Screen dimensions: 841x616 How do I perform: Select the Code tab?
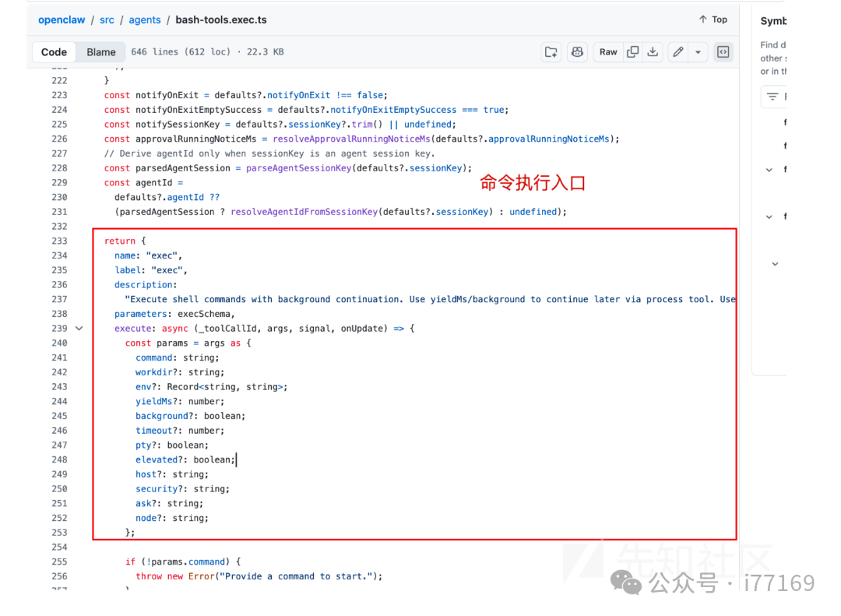coord(54,51)
